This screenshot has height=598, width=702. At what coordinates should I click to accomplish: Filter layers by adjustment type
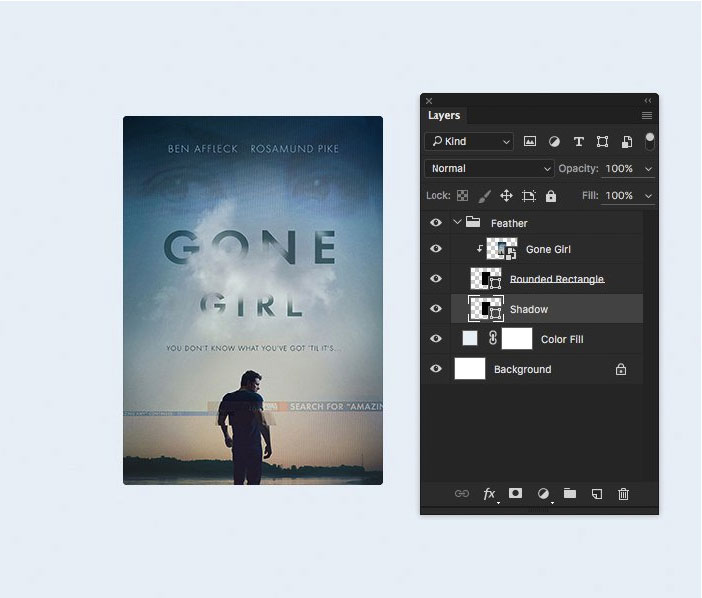coord(554,142)
